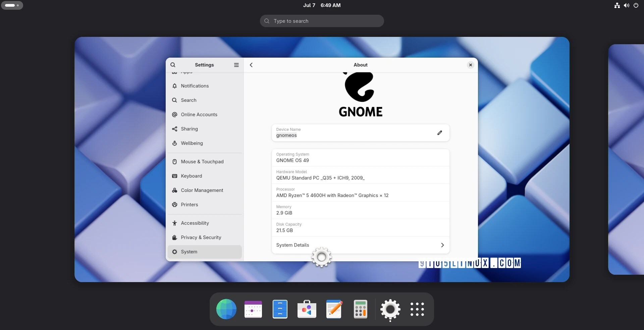The height and width of the screenshot is (330, 644).
Task: Switch to the second workspace thumbnail
Action: [626, 159]
